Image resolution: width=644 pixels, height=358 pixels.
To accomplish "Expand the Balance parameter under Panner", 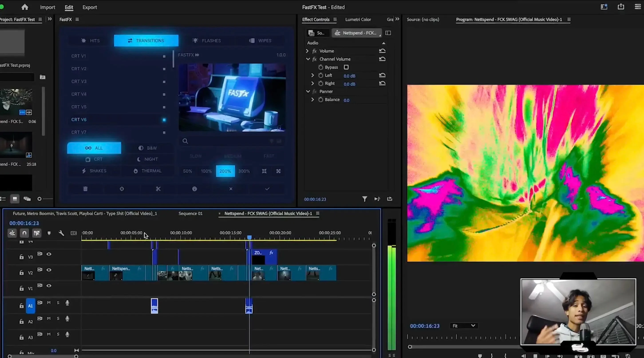I will click(x=312, y=99).
